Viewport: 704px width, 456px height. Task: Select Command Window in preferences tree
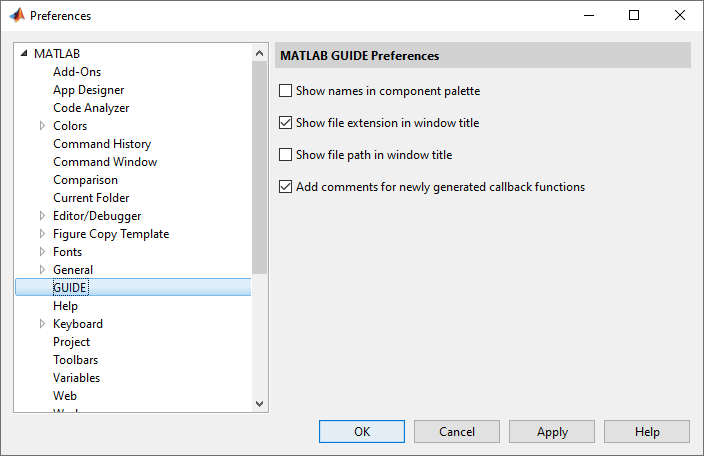click(x=105, y=162)
